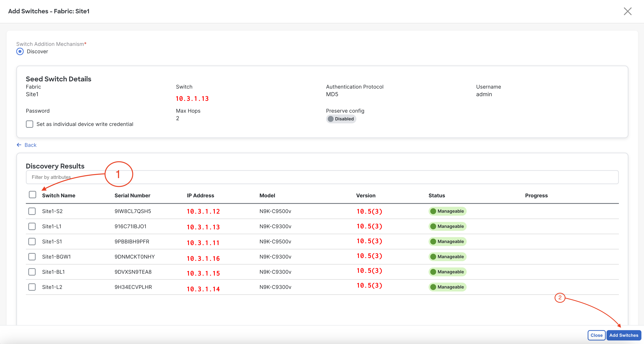
Task: Mark the Site1-L2 checkbox
Action: point(32,287)
